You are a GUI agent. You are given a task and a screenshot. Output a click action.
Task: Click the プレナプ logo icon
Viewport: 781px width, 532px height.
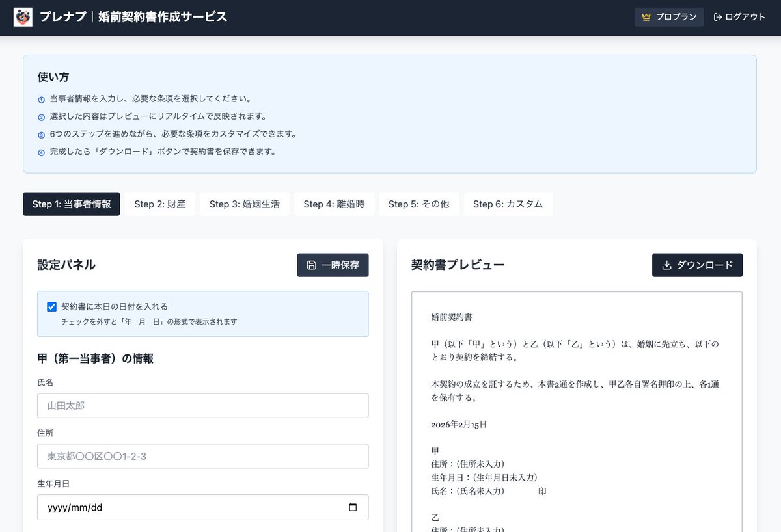coord(23,17)
